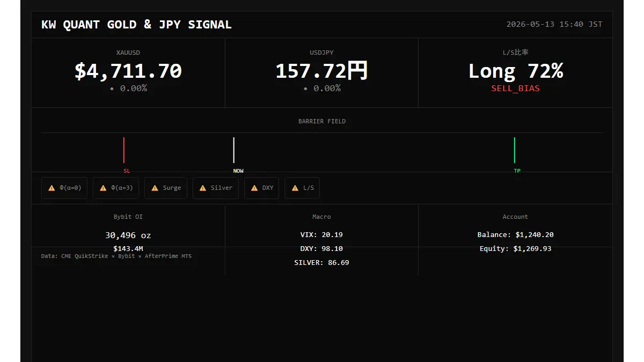Click the white NOW barrier marker
This screenshot has height=362, width=644.
pos(234,150)
